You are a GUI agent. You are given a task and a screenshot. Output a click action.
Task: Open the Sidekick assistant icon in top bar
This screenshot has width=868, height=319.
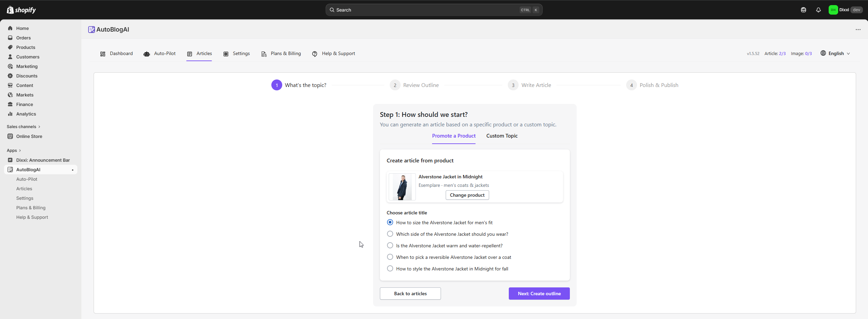click(x=803, y=10)
